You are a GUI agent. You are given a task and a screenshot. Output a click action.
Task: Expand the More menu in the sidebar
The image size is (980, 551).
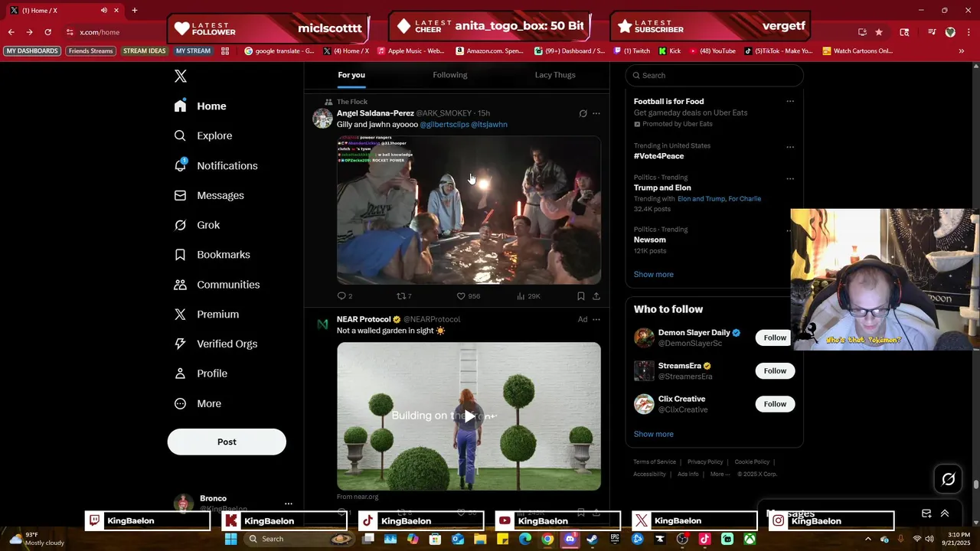(x=198, y=403)
